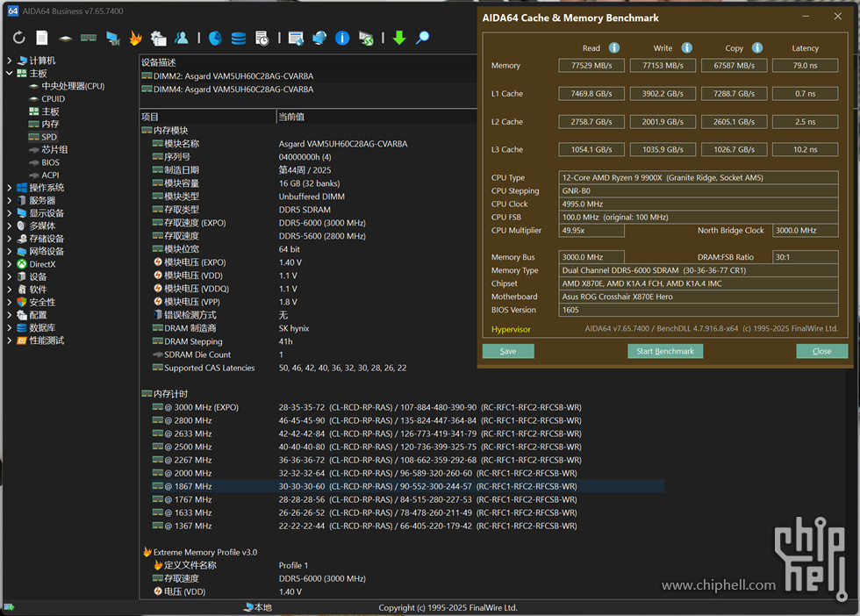Click the blue pie-chart disk toolbar icon
The height and width of the screenshot is (616, 860).
point(215,38)
